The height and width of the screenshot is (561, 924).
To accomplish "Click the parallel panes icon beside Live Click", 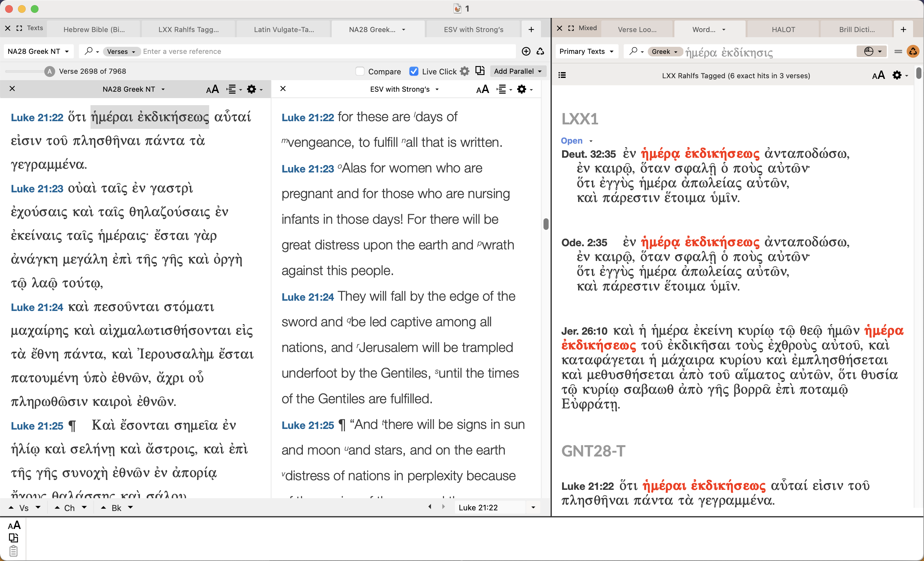I will tap(480, 71).
